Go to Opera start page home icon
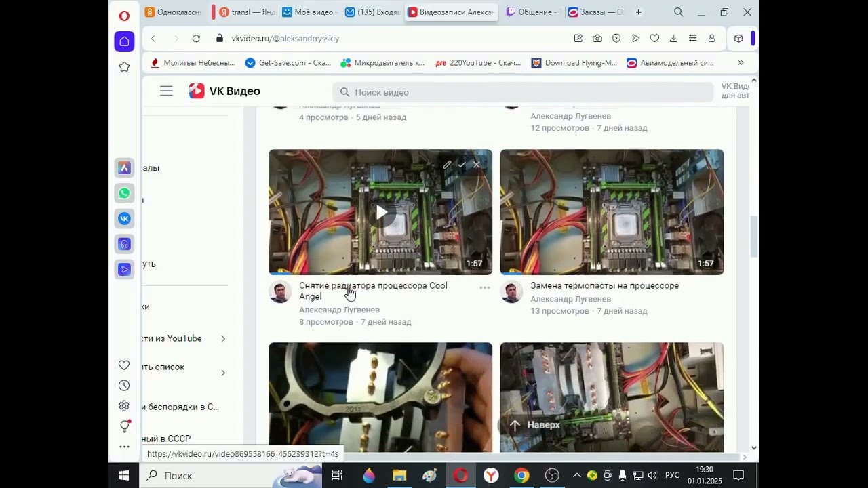Image resolution: width=868 pixels, height=488 pixels. (124, 41)
